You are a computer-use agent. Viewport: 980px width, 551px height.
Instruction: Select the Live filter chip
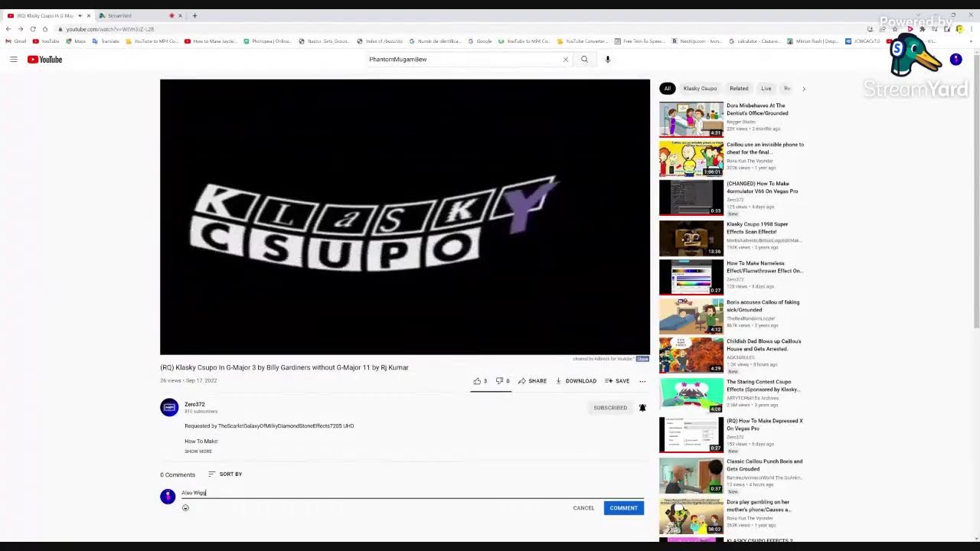766,88
